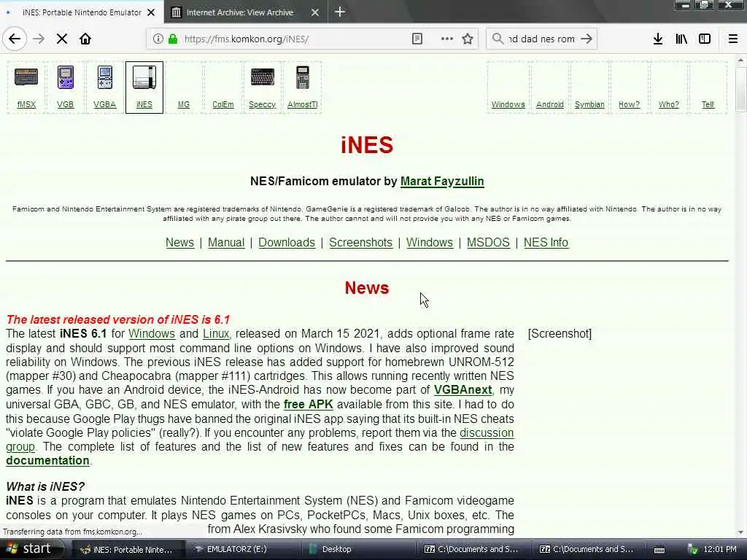
Task: Open the MSDOS section link
Action: [x=488, y=242]
